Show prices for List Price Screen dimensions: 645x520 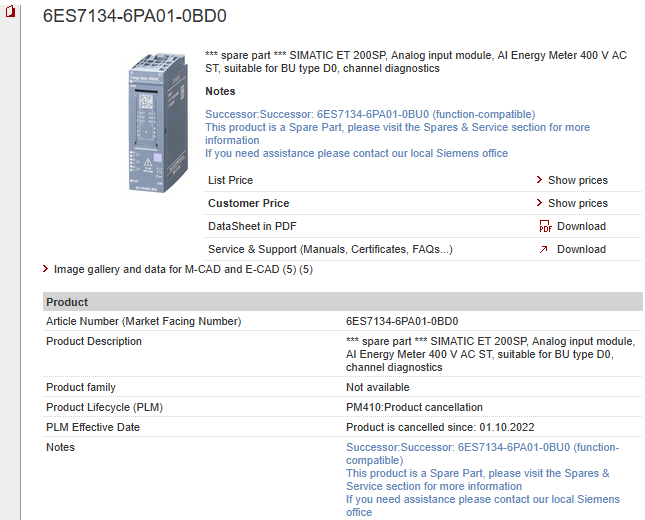pos(577,181)
